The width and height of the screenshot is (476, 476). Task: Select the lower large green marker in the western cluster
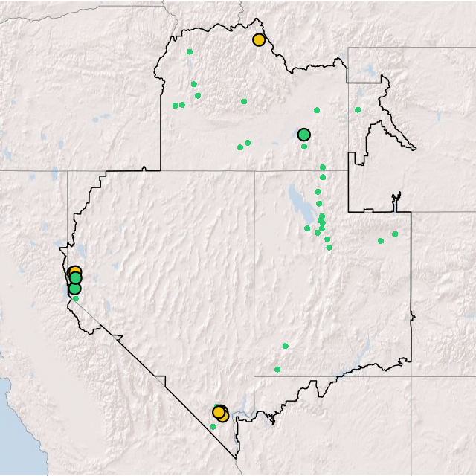(x=74, y=289)
